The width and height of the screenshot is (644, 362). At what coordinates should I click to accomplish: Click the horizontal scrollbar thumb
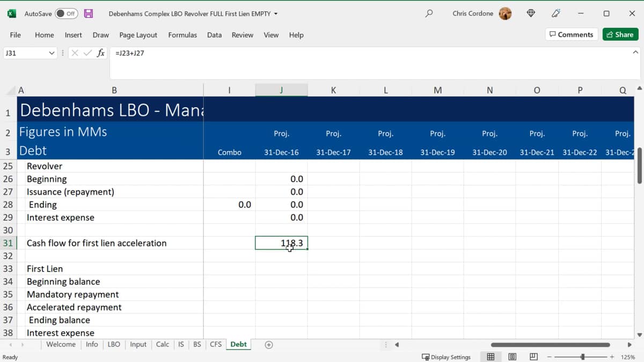click(x=550, y=345)
